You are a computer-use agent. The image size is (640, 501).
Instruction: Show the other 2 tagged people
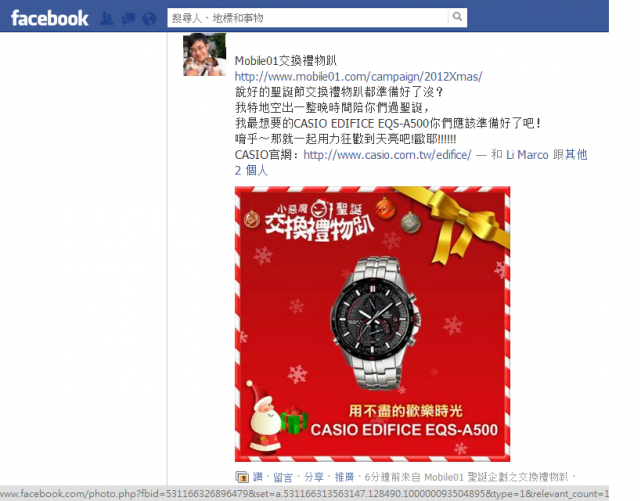(411, 163)
